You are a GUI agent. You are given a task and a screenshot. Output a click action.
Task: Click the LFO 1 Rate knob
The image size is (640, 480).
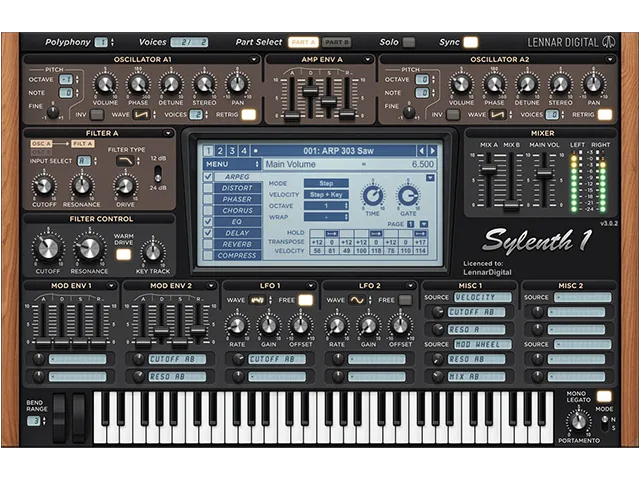(x=237, y=326)
